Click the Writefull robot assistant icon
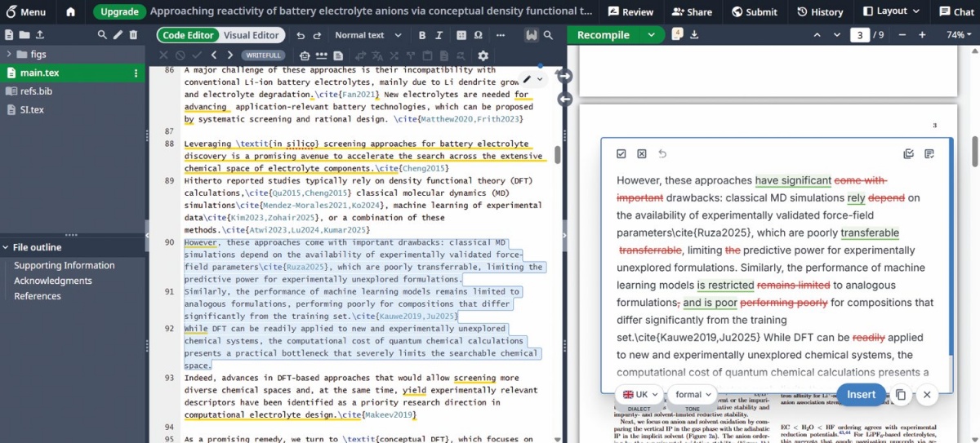The width and height of the screenshot is (980, 443). pos(305,55)
